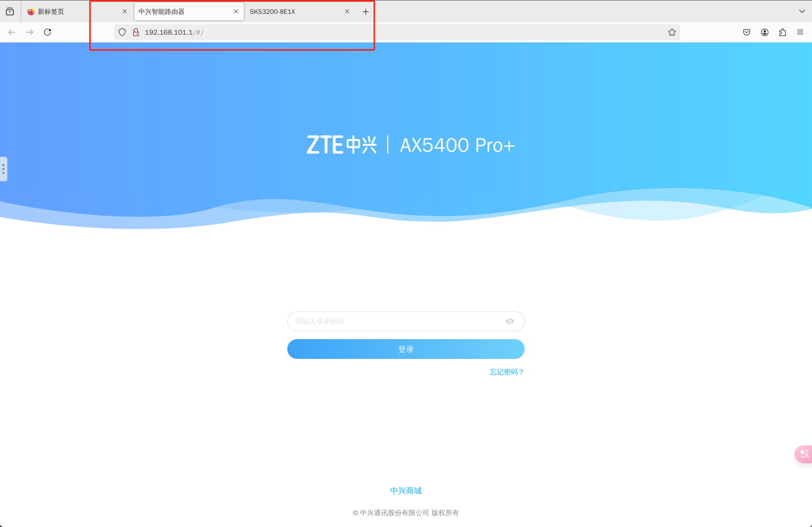Bookmark this page with star icon

(672, 32)
